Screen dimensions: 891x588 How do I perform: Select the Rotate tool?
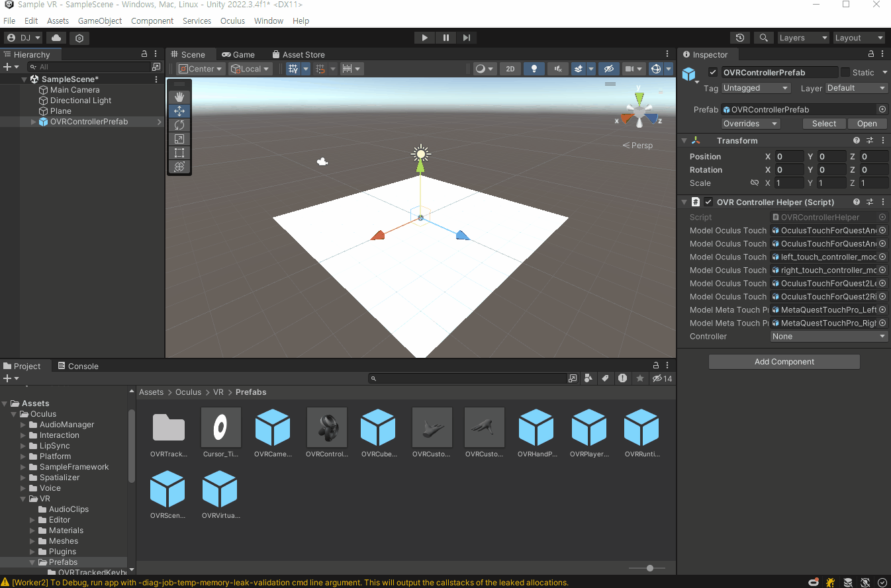[x=179, y=125]
